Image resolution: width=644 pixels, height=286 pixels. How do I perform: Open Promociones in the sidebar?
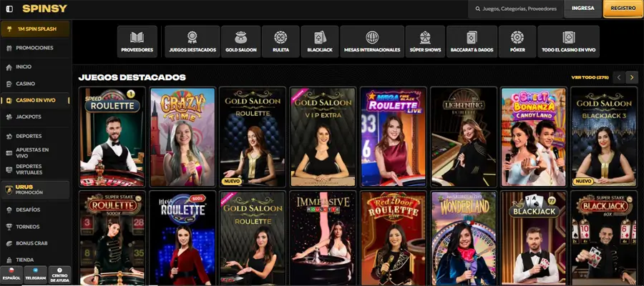(35, 48)
